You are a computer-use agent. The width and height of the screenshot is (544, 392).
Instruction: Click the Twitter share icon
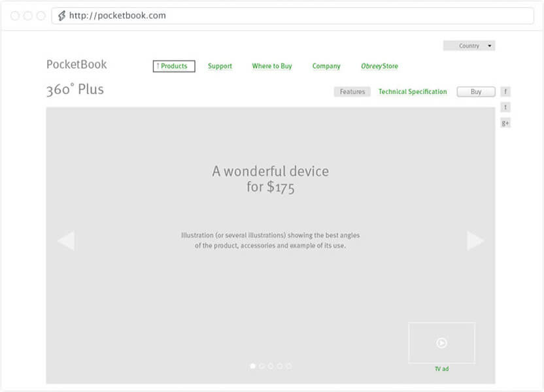[x=505, y=107]
